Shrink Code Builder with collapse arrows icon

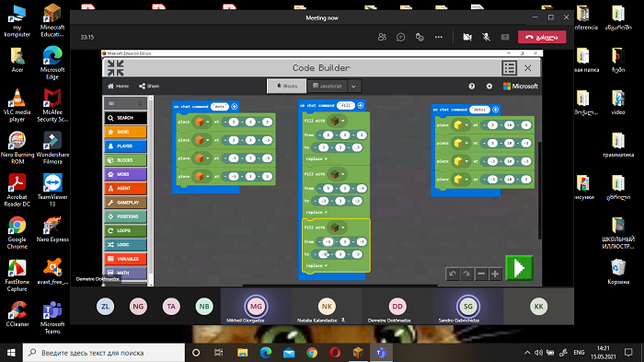(x=115, y=68)
